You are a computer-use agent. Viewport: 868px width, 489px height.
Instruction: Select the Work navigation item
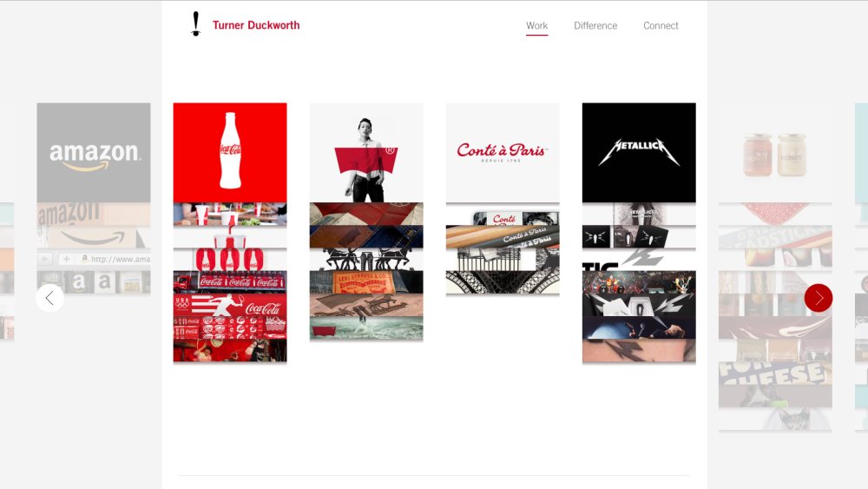536,25
